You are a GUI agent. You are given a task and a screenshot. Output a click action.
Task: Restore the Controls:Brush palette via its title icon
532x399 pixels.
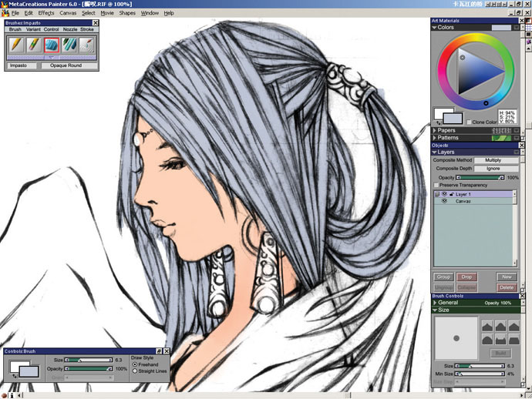pos(159,351)
